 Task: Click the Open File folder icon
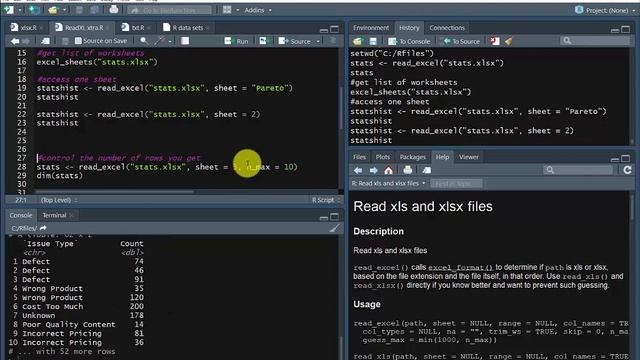tap(53, 10)
